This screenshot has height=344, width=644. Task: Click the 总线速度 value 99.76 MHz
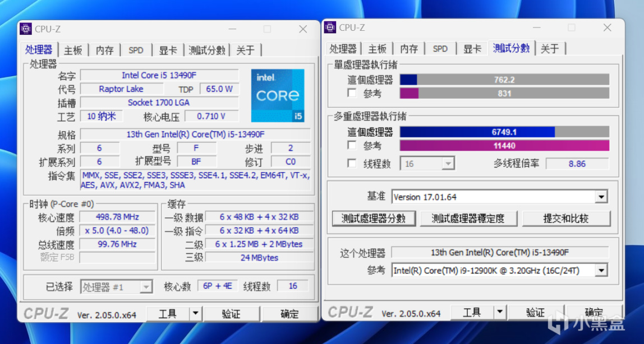[x=117, y=244]
